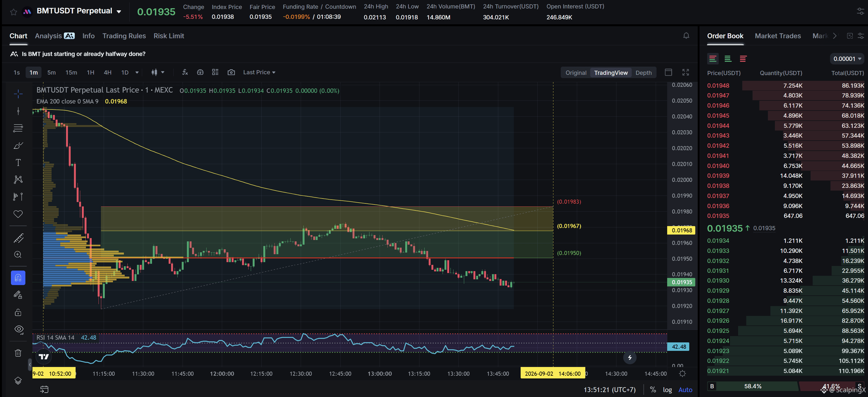Add BMTUSDT to favorites with star icon

click(13, 12)
